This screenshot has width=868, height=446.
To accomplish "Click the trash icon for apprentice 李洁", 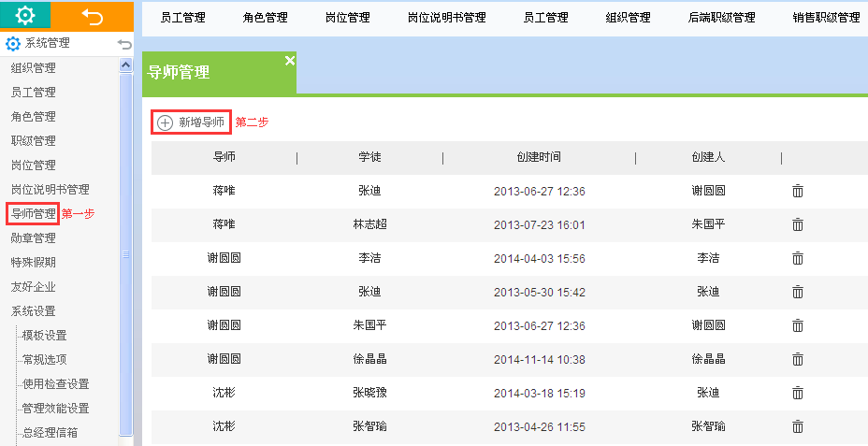I will [x=798, y=258].
